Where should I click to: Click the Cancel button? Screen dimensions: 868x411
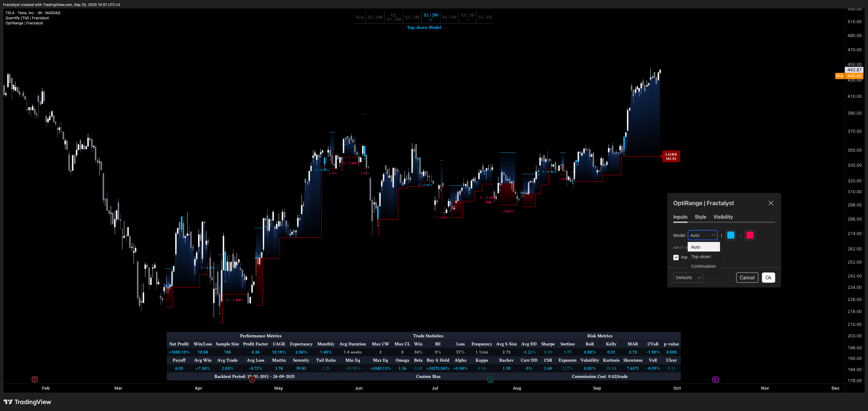(x=747, y=278)
